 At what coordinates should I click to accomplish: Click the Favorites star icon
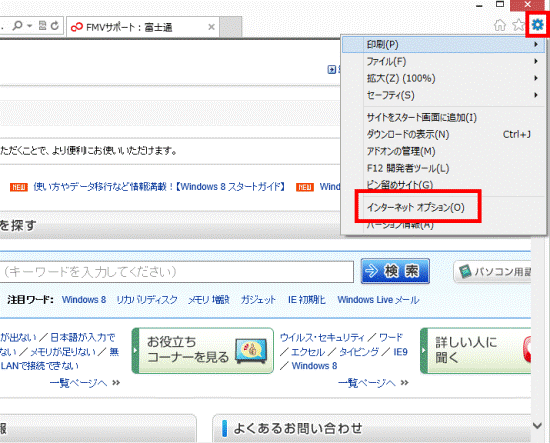click(518, 25)
